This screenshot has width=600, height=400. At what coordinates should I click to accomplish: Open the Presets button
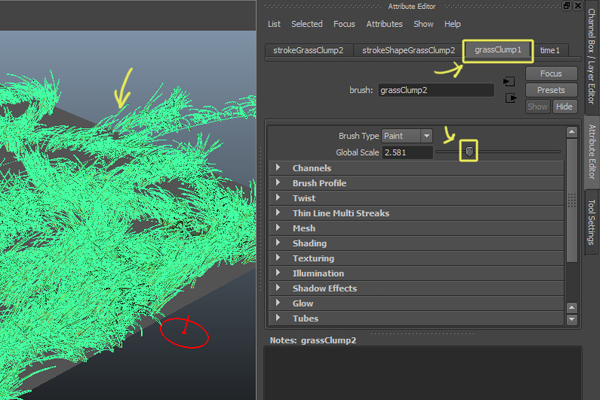click(551, 90)
